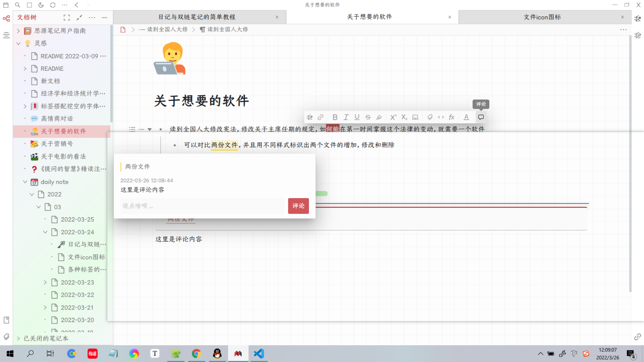
Task: Apply the tag format to the selection
Action: pyautogui.click(x=430, y=117)
